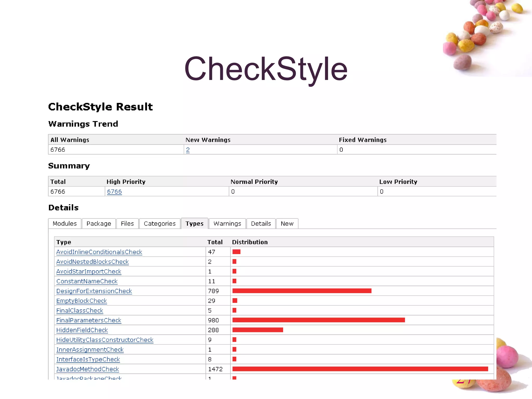Click the FinalParametersCheck distribution bar

click(x=319, y=320)
